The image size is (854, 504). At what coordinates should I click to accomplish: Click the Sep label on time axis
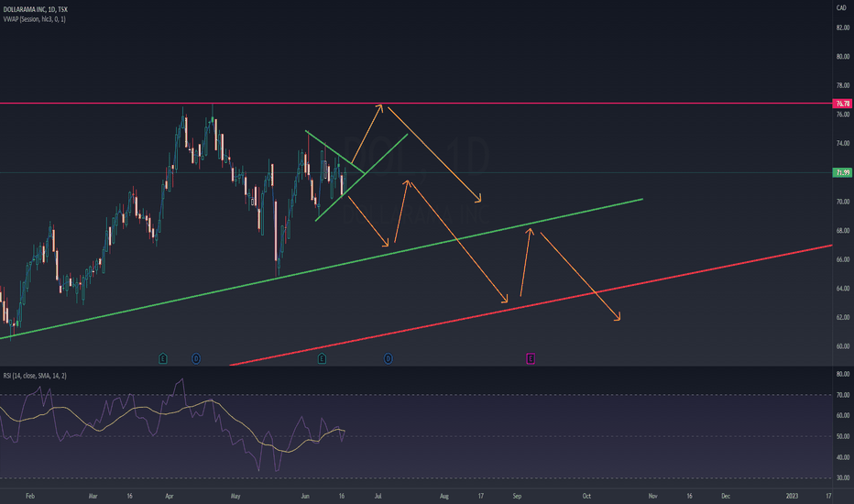pos(517,497)
